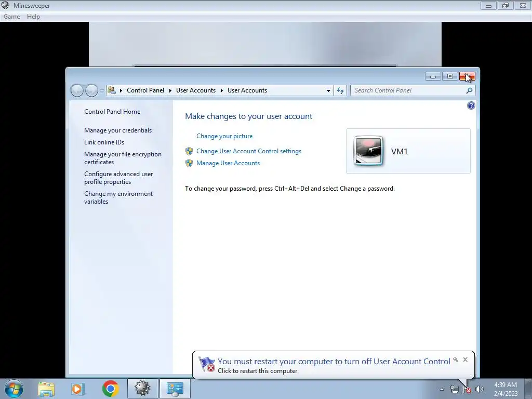The height and width of the screenshot is (399, 532).
Task: Switch to Control Panel taskbar button
Action: tap(175, 389)
